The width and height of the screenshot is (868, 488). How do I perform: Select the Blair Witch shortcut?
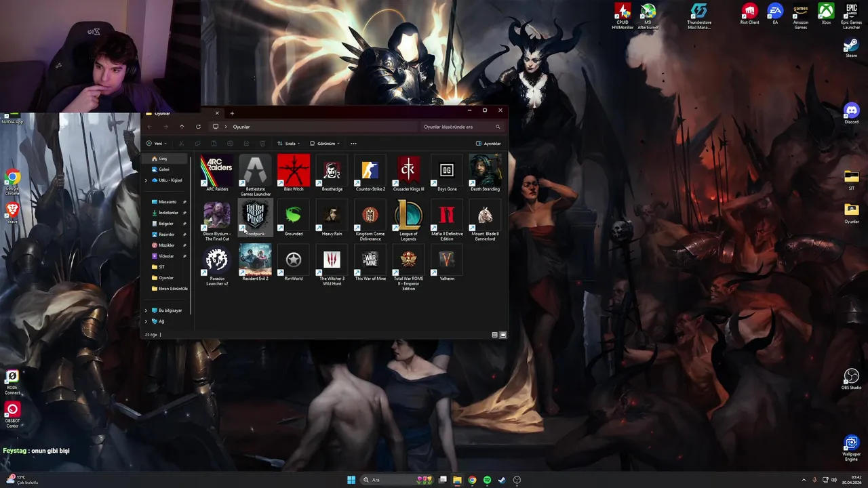(294, 174)
